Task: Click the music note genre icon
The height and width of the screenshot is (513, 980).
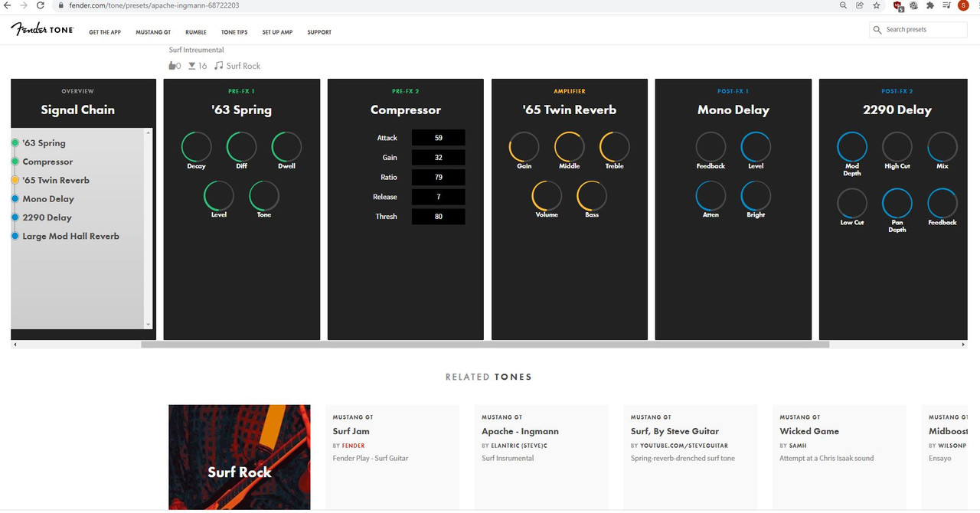Action: 218,66
